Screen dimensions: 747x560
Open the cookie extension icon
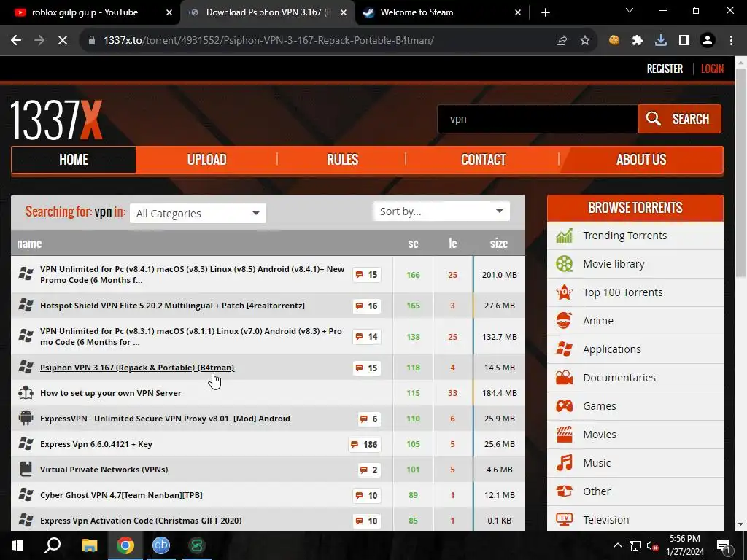pyautogui.click(x=614, y=41)
